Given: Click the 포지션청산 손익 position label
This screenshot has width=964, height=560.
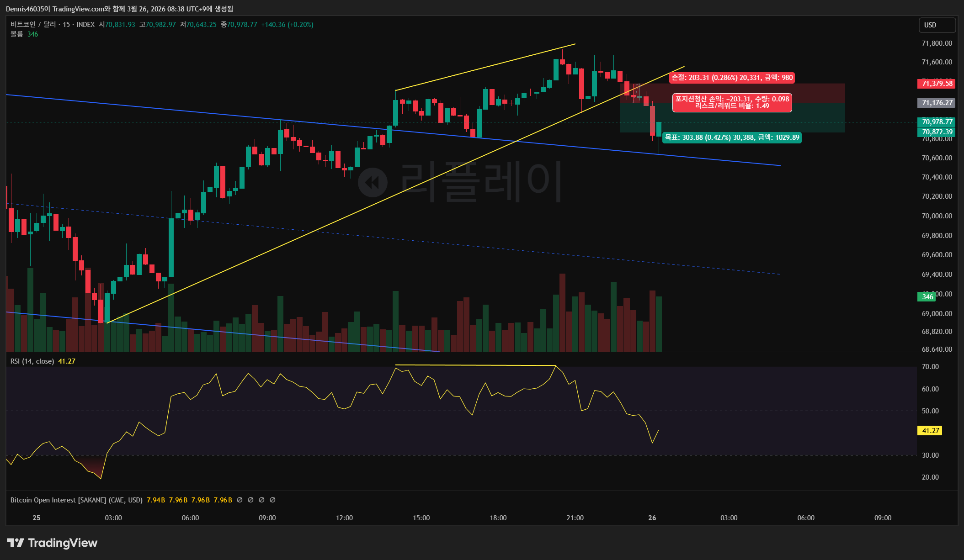Looking at the screenshot, I should click(x=732, y=102).
